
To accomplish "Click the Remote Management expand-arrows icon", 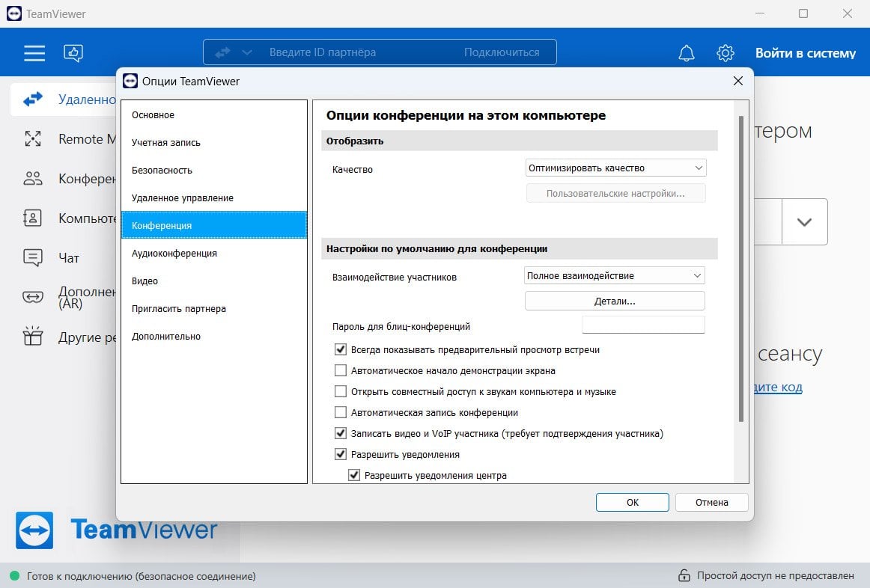I will click(x=33, y=139).
